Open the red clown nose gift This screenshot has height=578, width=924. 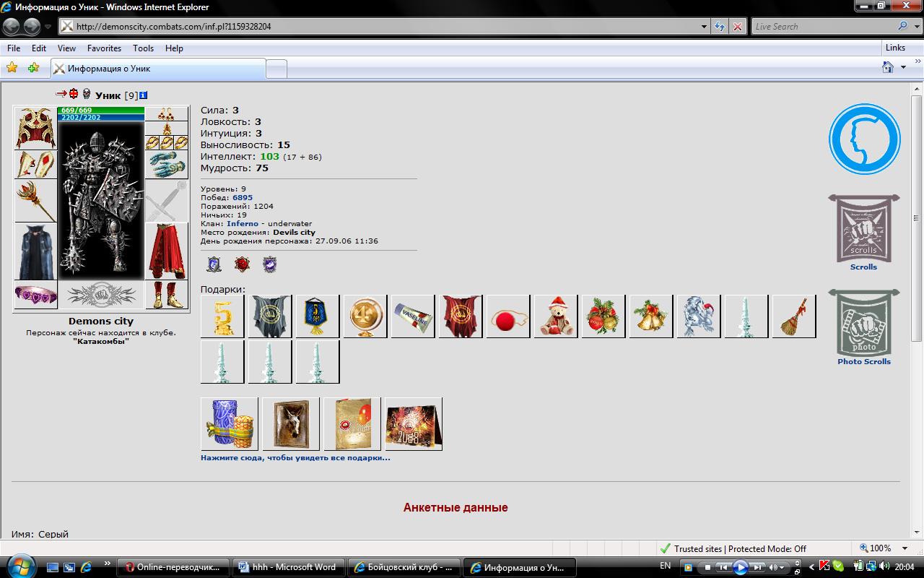(508, 316)
